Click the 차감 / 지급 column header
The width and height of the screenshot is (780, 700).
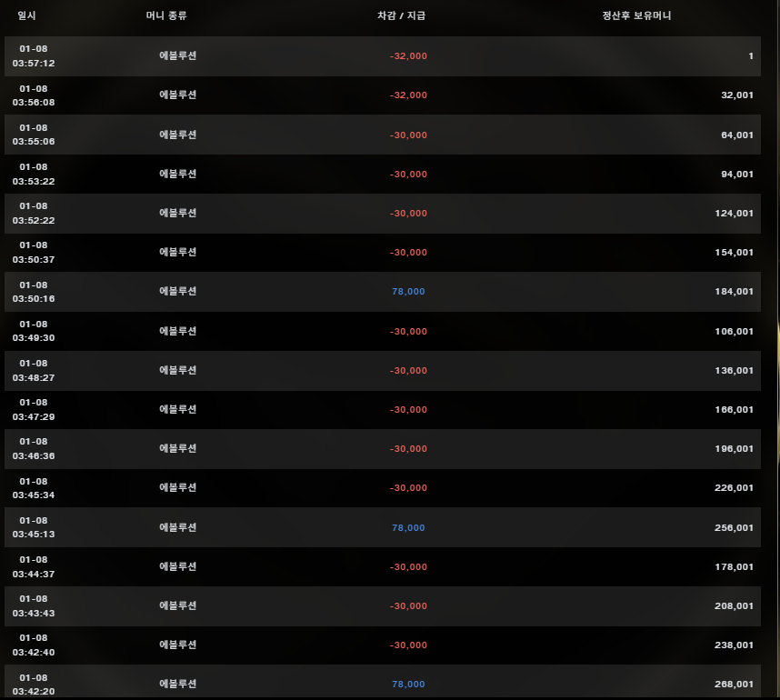pos(403,15)
